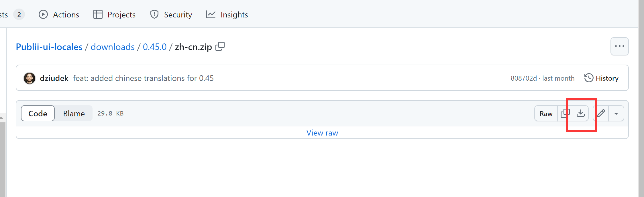This screenshot has width=644, height=197.
Task: Click dziudek's avatar picture
Action: (x=30, y=78)
